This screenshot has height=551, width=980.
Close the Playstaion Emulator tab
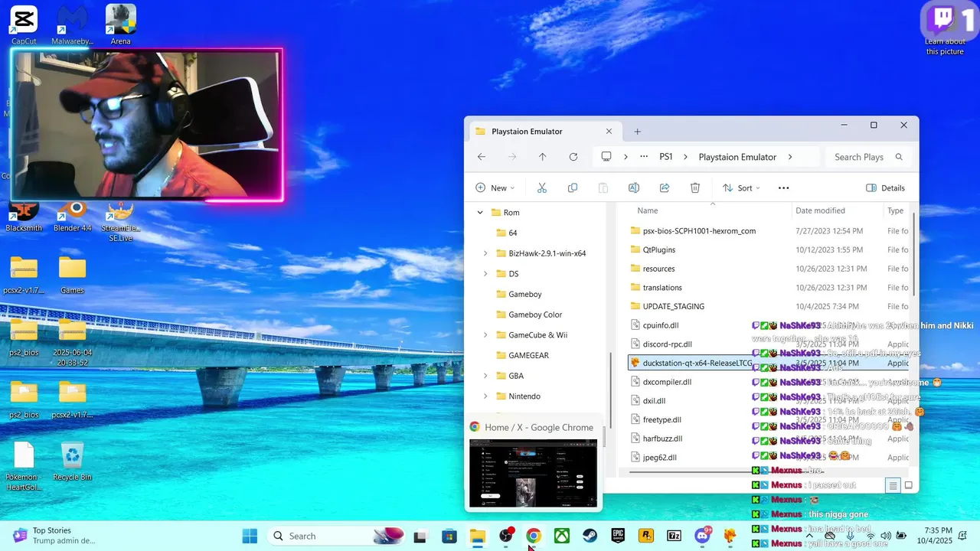(609, 132)
